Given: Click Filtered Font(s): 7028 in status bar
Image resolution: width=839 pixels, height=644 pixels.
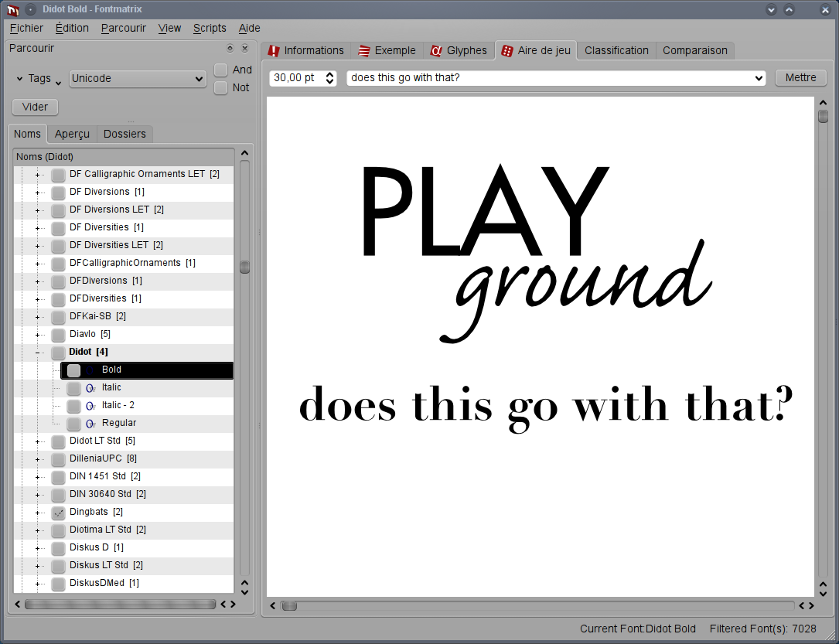Looking at the screenshot, I should [762, 629].
